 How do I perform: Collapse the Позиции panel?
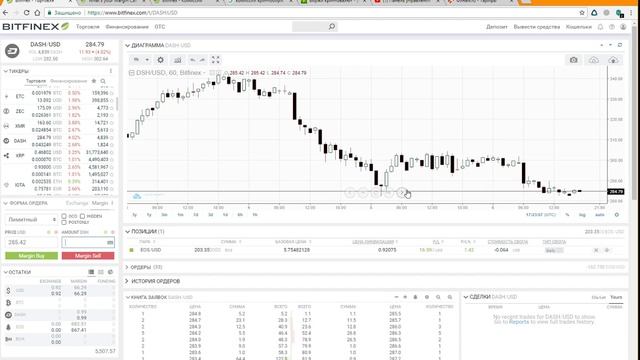pos(127,231)
